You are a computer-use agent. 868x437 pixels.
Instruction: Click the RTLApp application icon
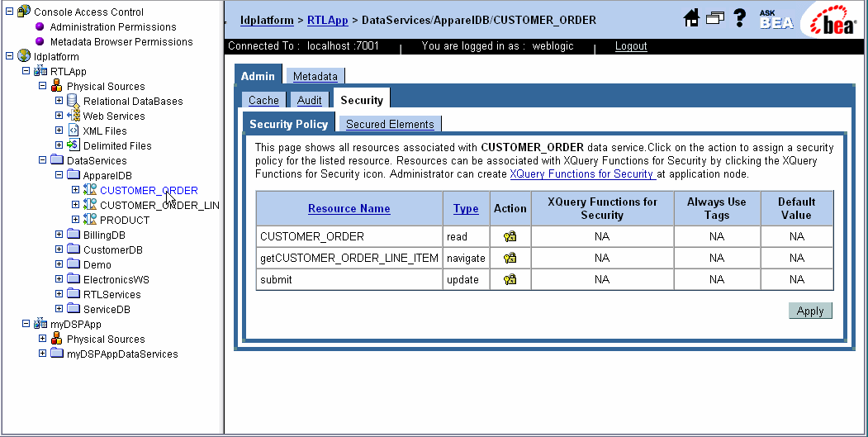click(40, 71)
